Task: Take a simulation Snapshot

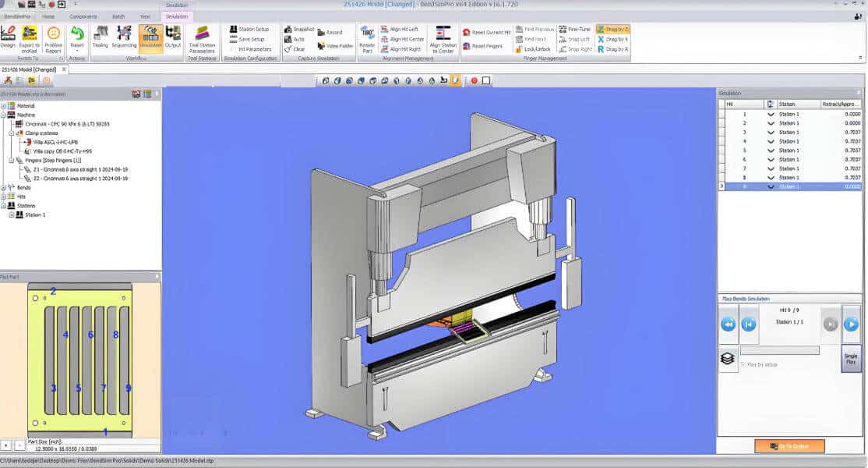Action: coord(299,29)
